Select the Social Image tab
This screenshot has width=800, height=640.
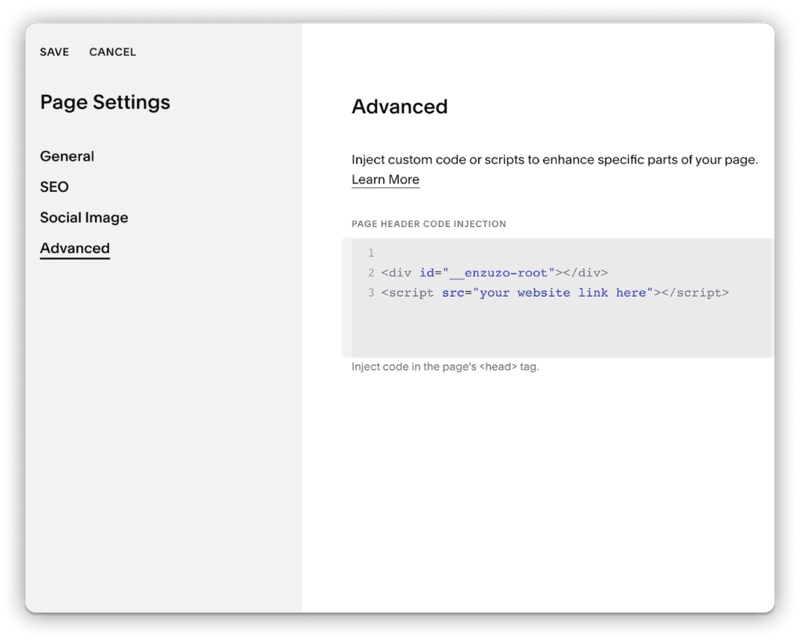click(x=84, y=217)
